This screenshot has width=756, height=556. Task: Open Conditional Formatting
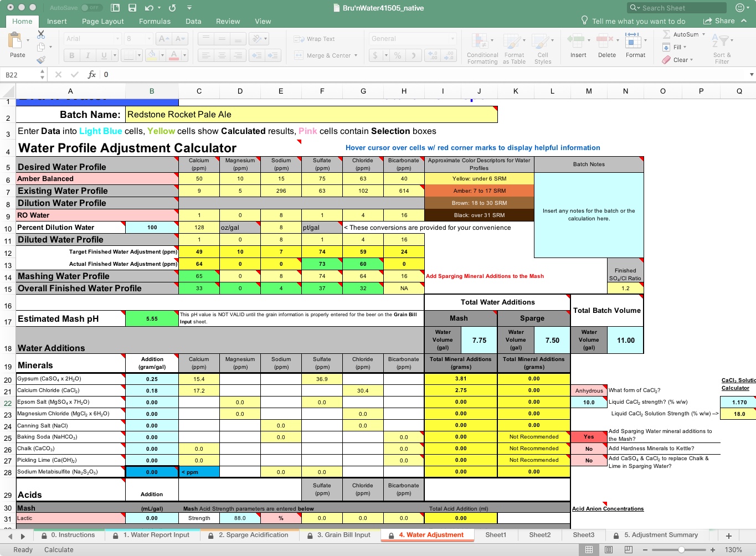481,48
